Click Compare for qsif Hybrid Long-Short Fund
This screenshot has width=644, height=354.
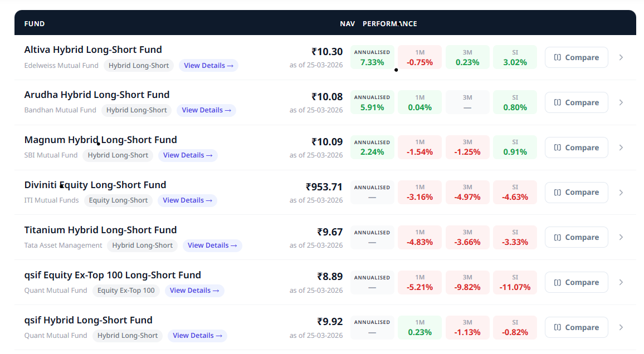576,328
